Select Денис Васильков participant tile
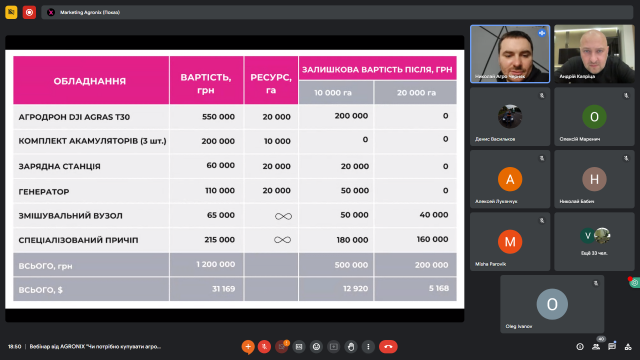Image resolution: width=640 pixels, height=360 pixels. pyautogui.click(x=510, y=116)
